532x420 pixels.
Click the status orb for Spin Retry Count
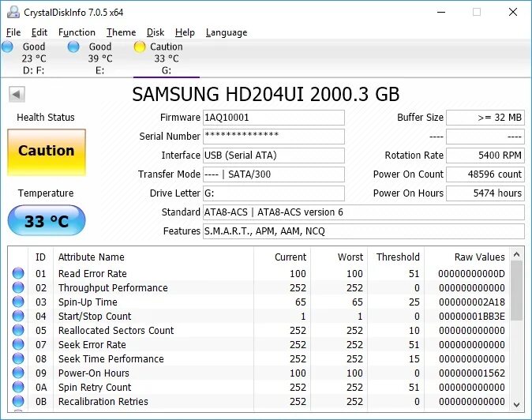(18, 387)
